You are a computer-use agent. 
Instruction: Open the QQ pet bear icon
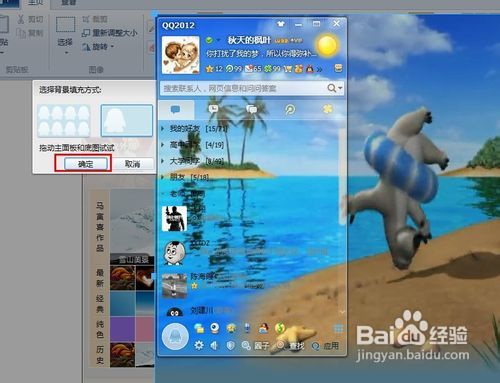[299, 69]
